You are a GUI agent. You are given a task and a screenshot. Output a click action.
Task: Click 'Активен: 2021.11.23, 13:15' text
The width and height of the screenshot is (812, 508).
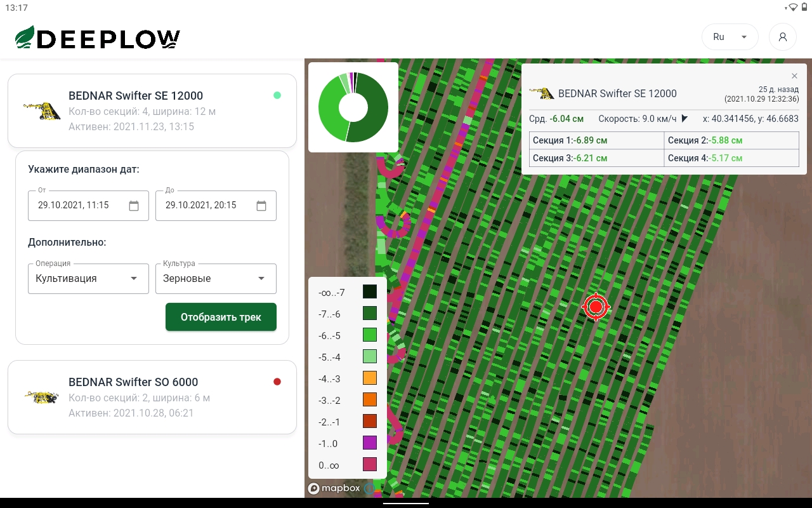pos(131,126)
